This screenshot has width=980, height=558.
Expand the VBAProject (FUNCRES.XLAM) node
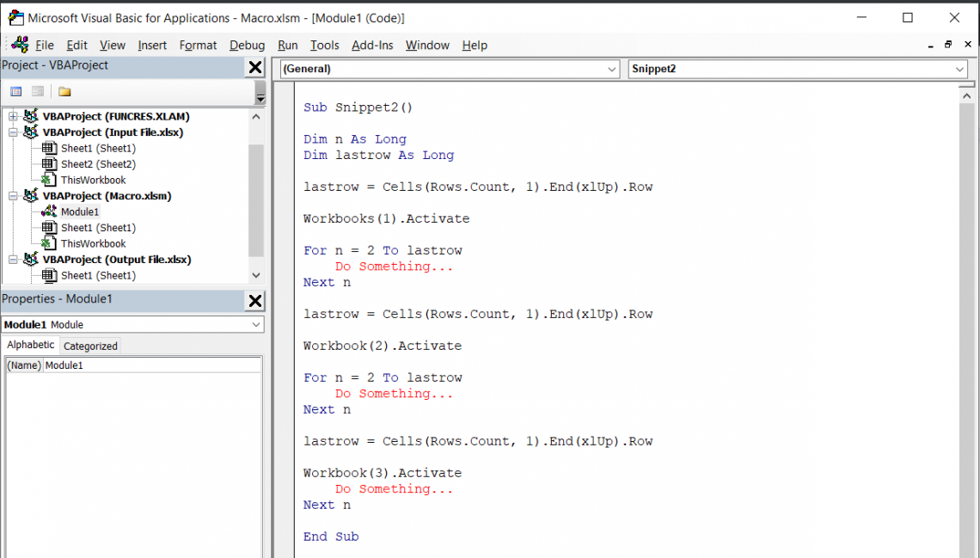click(x=13, y=116)
